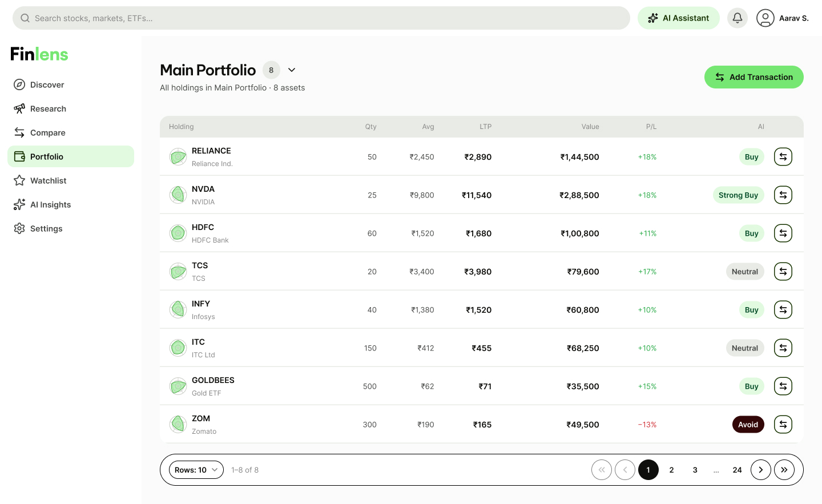822x504 pixels.
Task: Go to previous page arrow
Action: (625, 470)
